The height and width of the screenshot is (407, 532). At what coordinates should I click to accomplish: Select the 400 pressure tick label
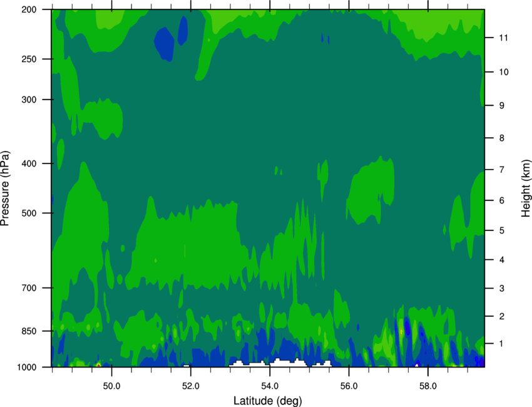tap(29, 163)
